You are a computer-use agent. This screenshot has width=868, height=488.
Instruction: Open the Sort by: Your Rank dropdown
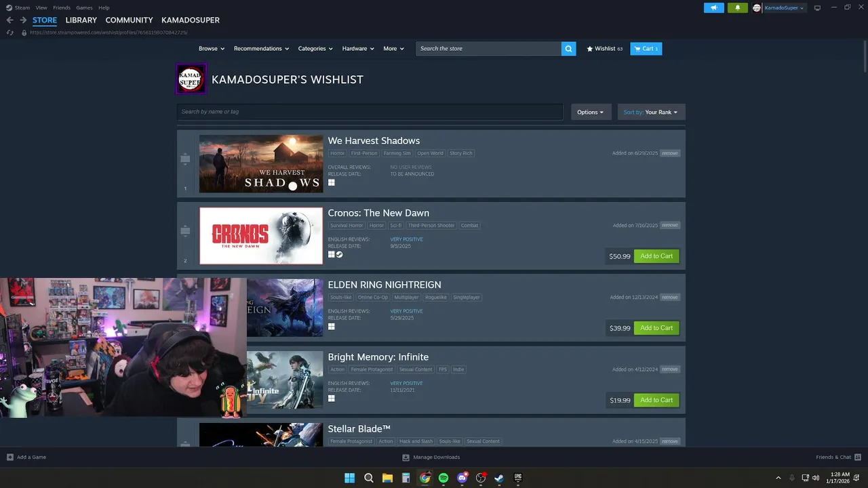(651, 112)
